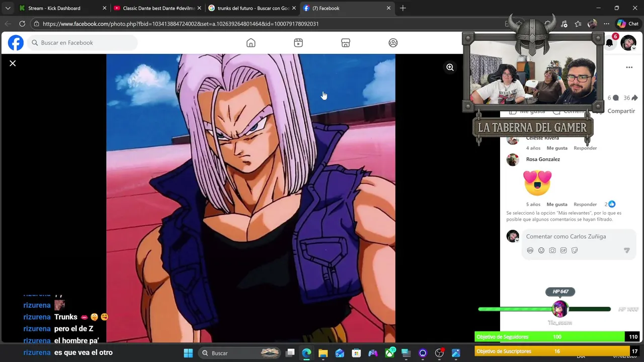Close the Kick Dashboard tab
The width and height of the screenshot is (644, 362).
105,8
